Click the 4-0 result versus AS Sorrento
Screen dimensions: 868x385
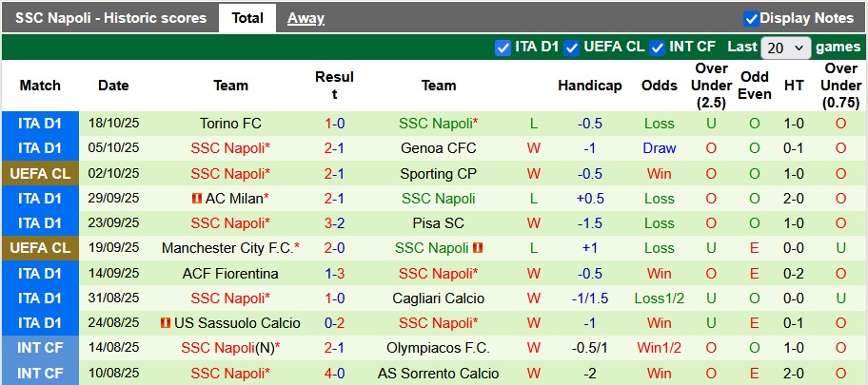334,373
